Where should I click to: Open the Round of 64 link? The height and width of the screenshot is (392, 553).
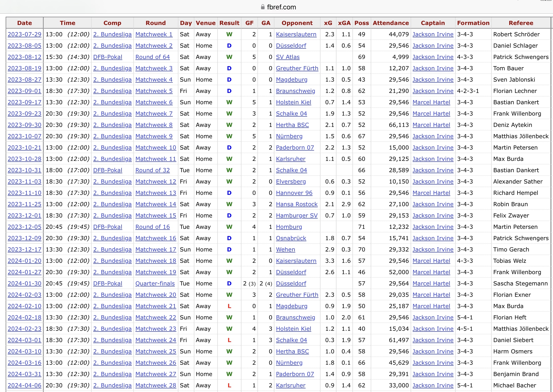click(x=152, y=57)
